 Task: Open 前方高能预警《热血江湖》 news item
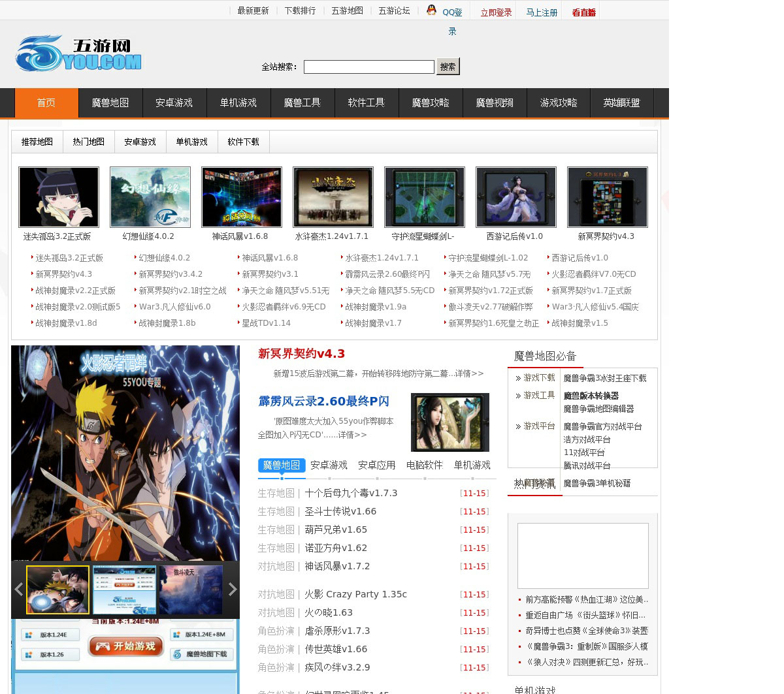[x=587, y=599]
